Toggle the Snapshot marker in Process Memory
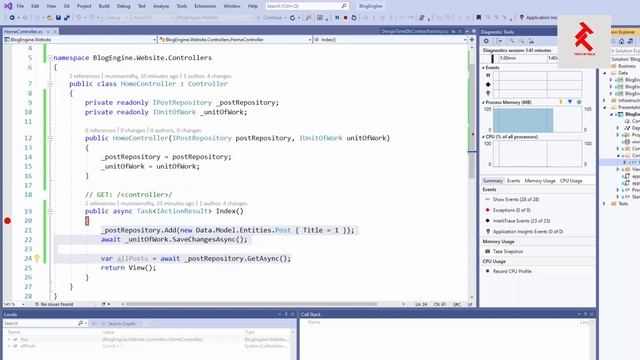 (x=570, y=102)
